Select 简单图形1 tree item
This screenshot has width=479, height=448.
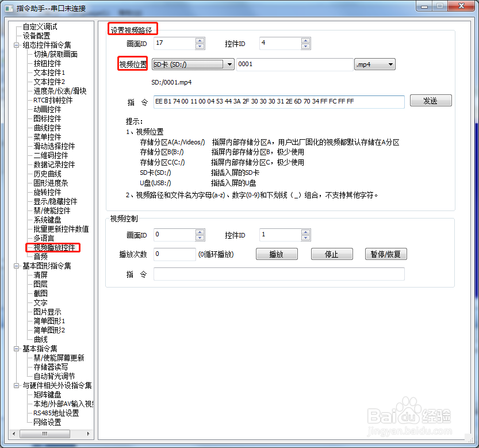click(x=49, y=321)
